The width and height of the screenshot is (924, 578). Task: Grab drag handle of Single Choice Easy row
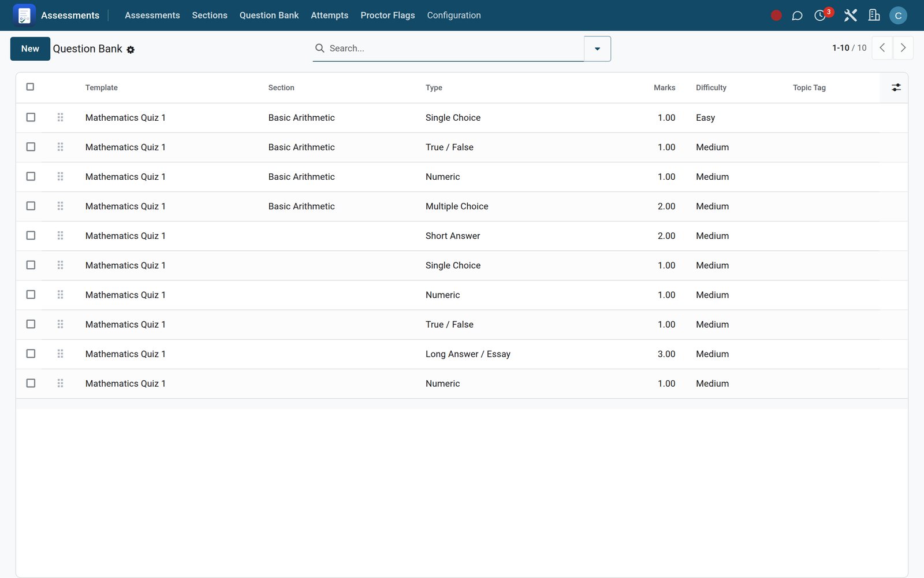[60, 117]
